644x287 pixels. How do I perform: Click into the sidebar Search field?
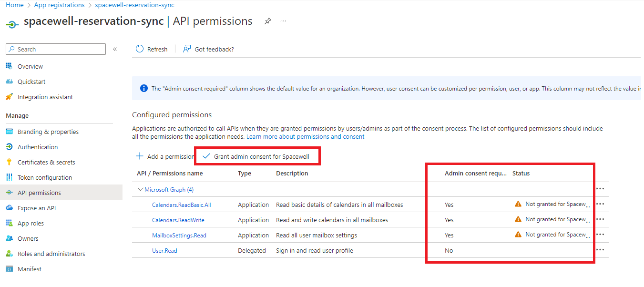click(x=56, y=49)
